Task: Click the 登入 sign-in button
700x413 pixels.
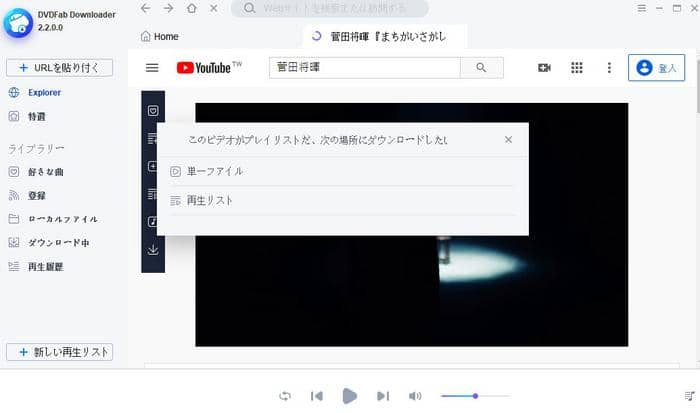Action: click(x=656, y=67)
